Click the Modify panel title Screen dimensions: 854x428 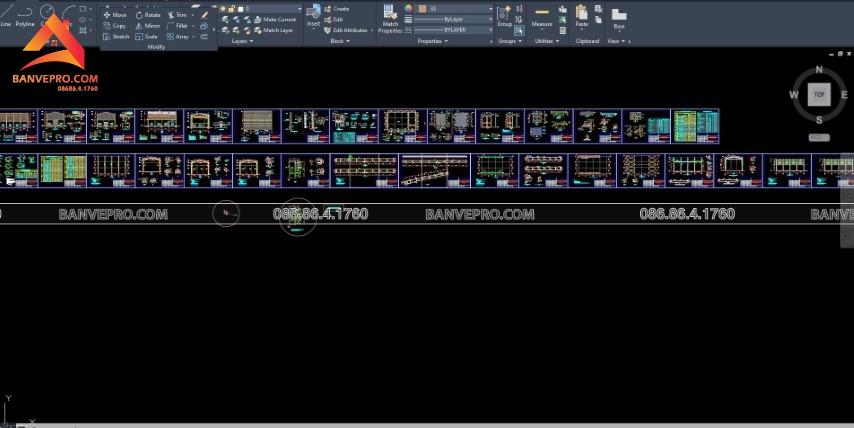(156, 47)
